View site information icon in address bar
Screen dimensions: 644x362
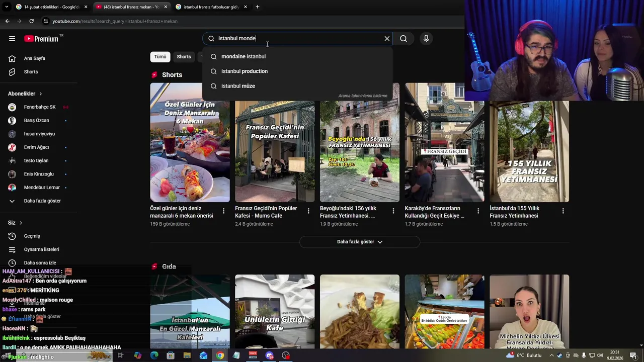(46, 21)
